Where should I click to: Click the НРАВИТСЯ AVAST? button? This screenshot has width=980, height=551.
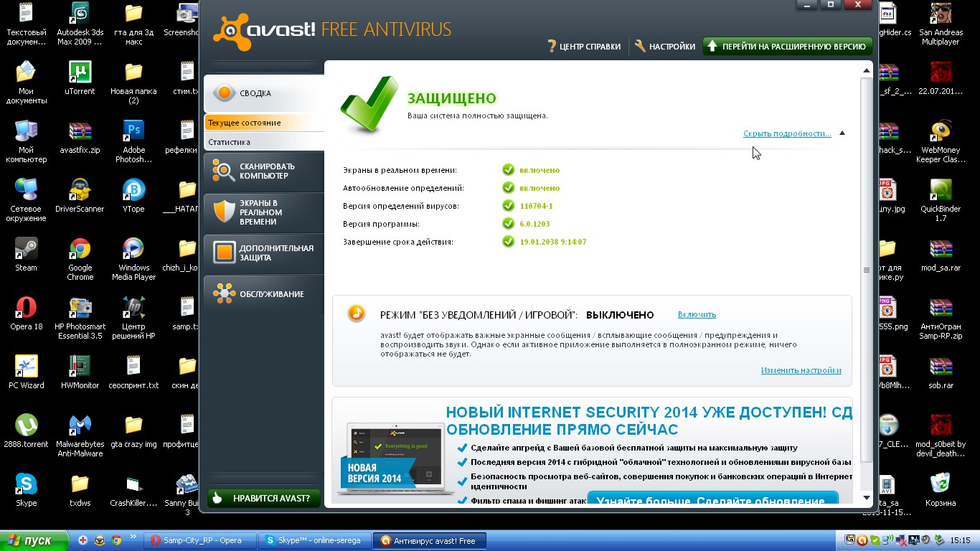coord(264,498)
